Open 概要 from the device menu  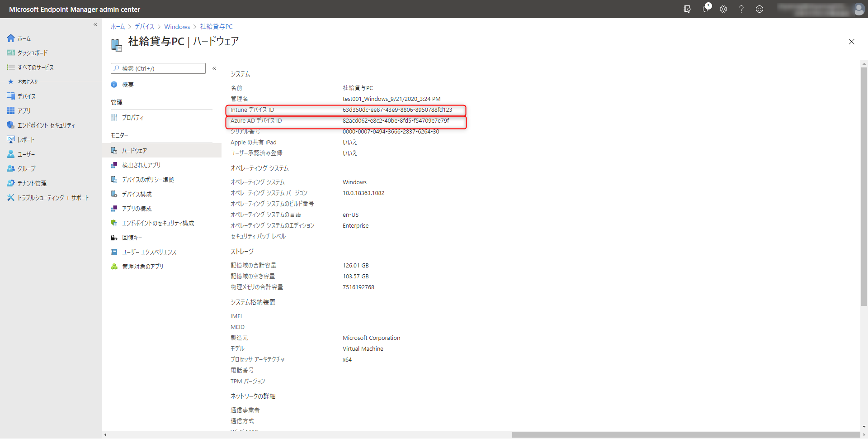click(x=128, y=84)
